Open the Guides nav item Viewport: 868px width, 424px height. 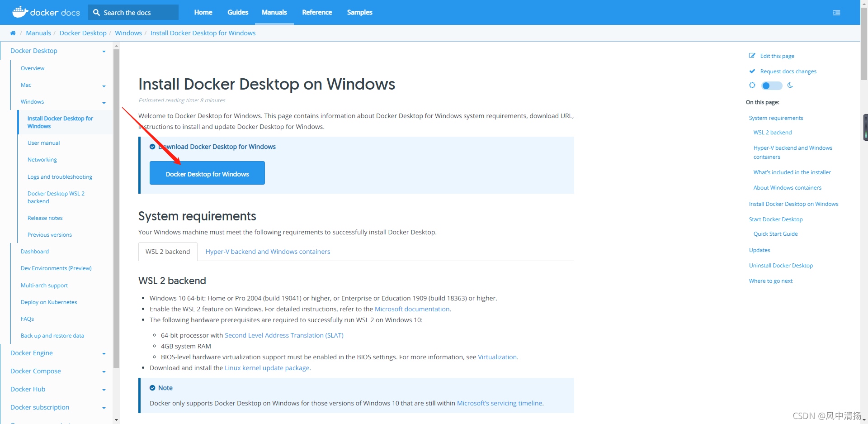(x=238, y=12)
